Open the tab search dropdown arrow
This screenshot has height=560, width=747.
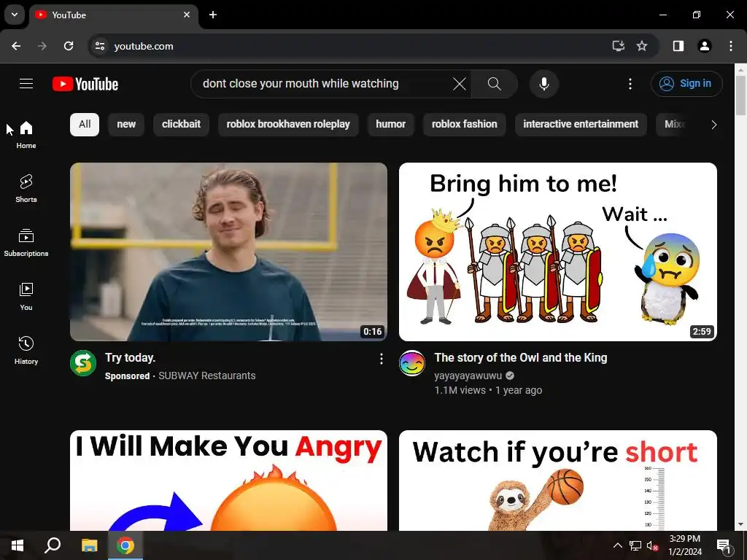tap(15, 15)
